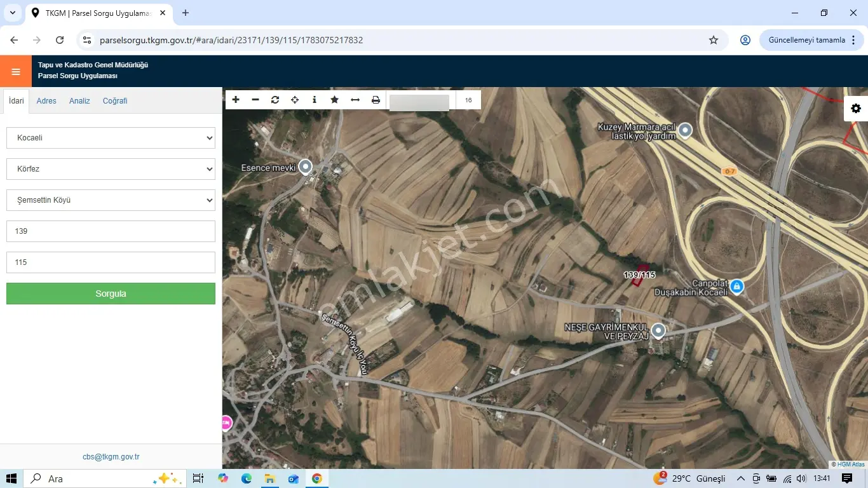Click the parcel number field containing 115
This screenshot has height=488, width=868.
coord(111,262)
